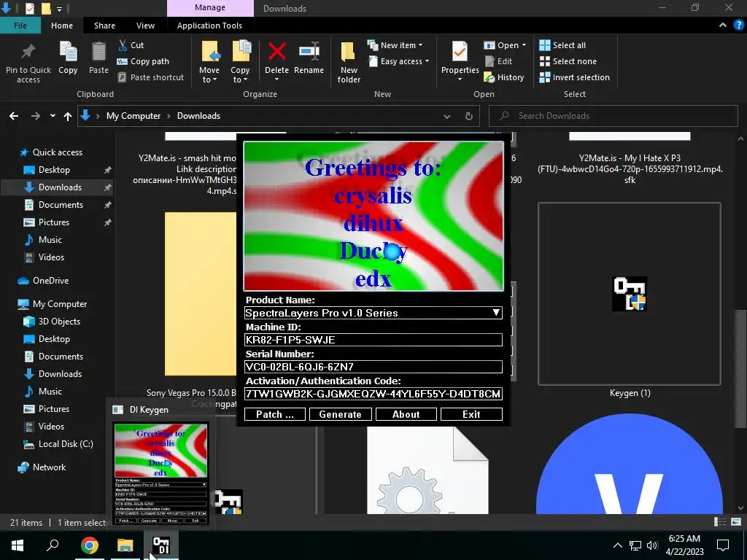Click the red Delete icon
Screen dimensions: 747x560
[276, 52]
